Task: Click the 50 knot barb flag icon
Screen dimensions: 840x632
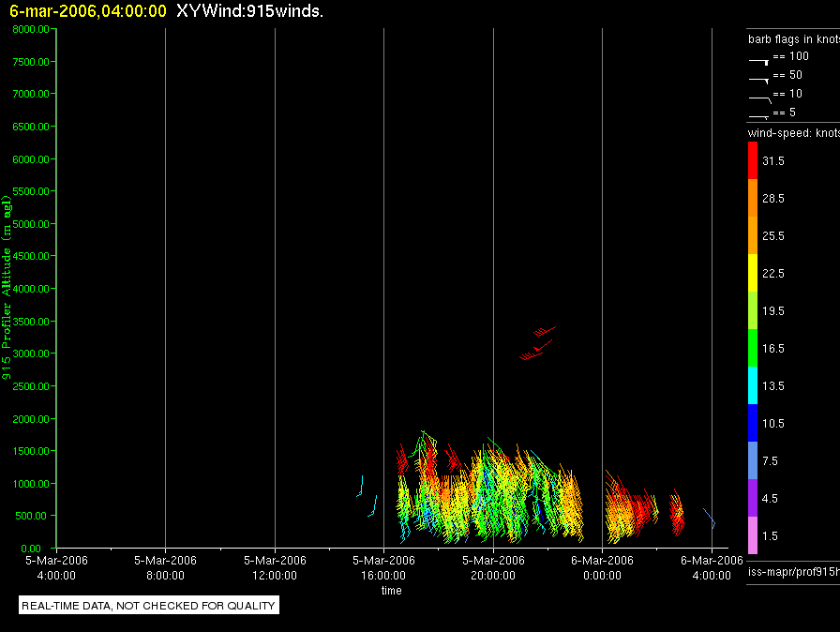Action: (x=759, y=80)
